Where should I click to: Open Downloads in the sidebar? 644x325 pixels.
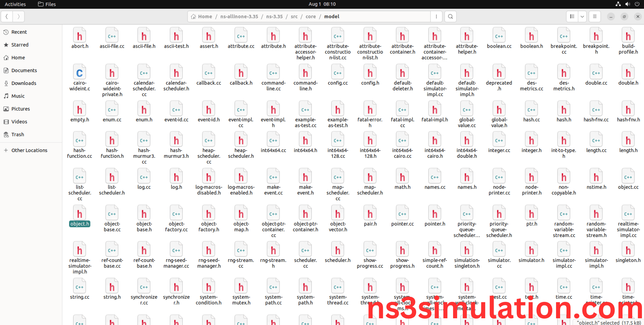click(x=23, y=83)
